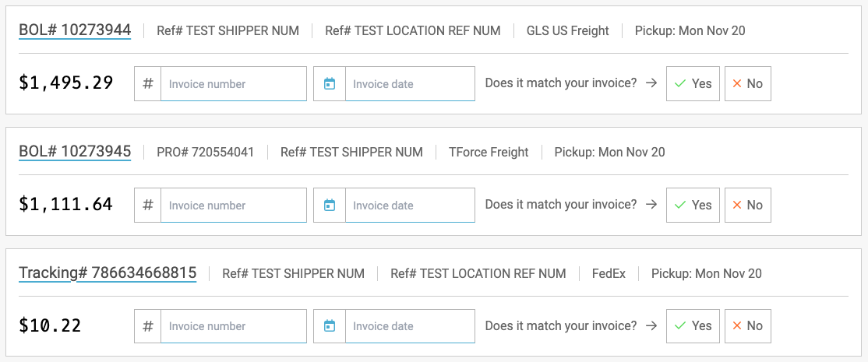Choose No for the GLS US Freight shipment

[x=747, y=83]
